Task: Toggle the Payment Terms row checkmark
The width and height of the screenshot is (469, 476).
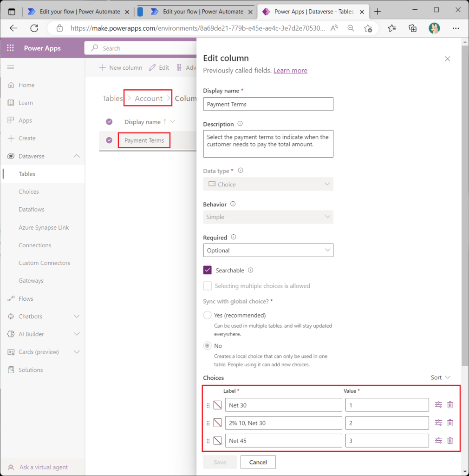Action: pos(109,140)
